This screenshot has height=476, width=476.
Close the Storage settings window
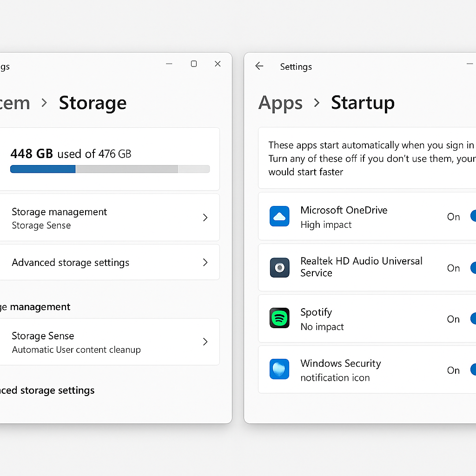click(x=218, y=64)
